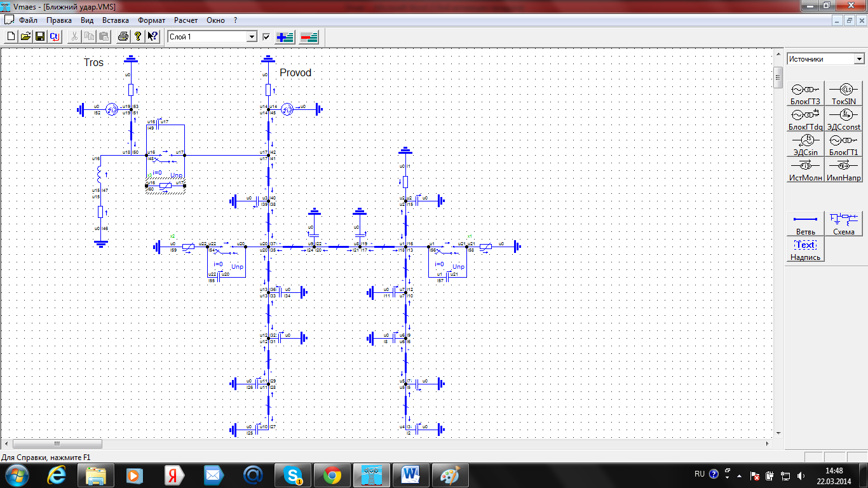
Task: Select the ИмпНапр impulse voltage element
Action: point(843,170)
